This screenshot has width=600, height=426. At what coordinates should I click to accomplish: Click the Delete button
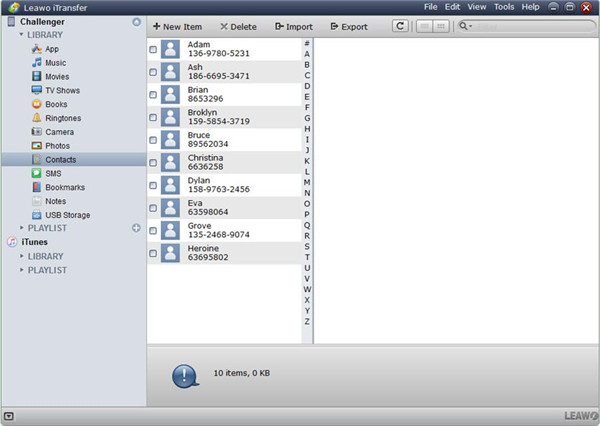tap(238, 26)
